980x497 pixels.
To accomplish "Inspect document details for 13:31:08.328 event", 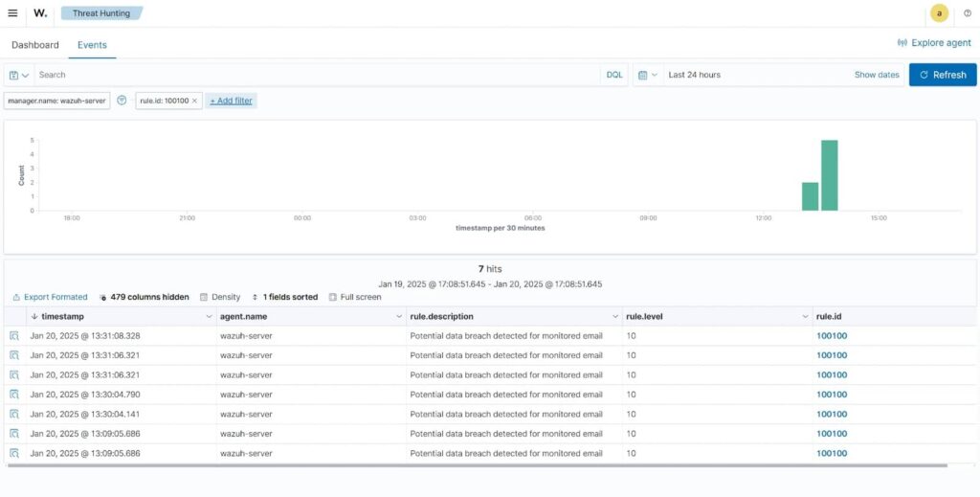I will pos(14,336).
